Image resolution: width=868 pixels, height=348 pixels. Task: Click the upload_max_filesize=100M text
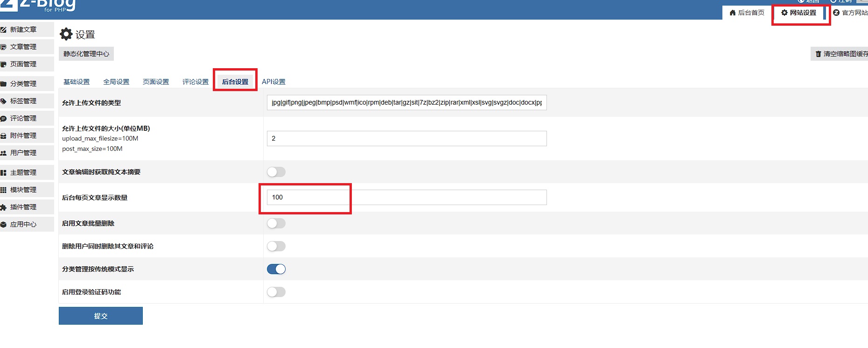tap(100, 138)
